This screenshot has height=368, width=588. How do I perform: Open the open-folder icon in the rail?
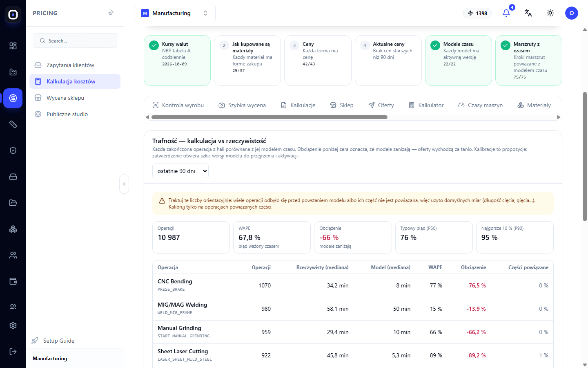coord(13,203)
